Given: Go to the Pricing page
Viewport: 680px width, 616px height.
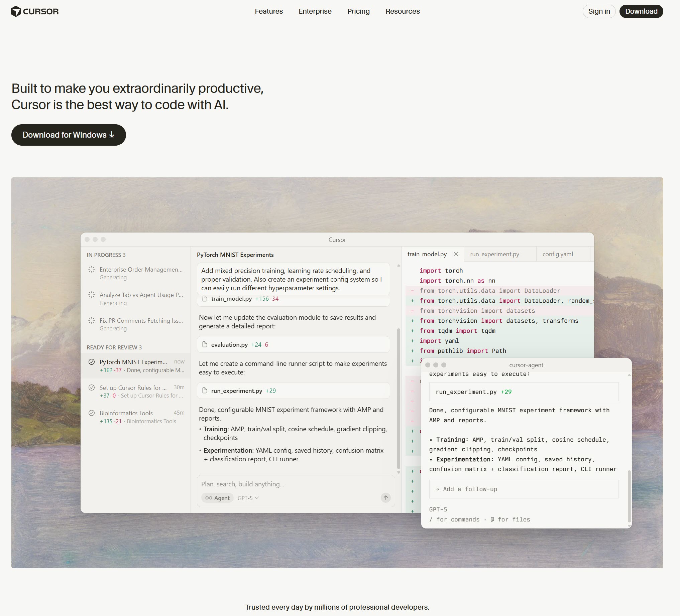Looking at the screenshot, I should pyautogui.click(x=358, y=11).
